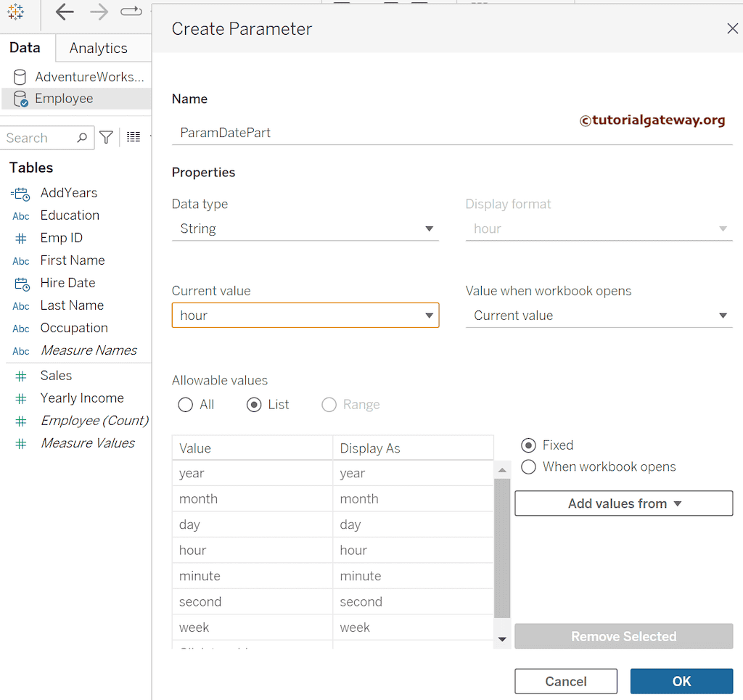The width and height of the screenshot is (743, 700).
Task: Switch to the Data tab
Action: click(x=25, y=48)
